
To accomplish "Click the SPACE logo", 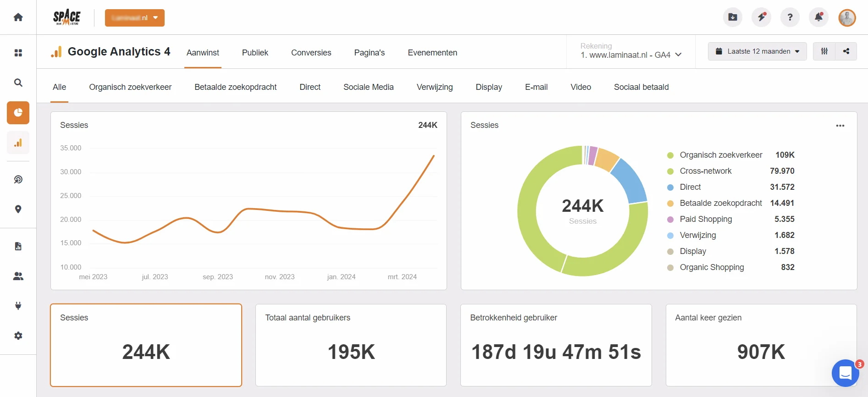I will 67,17.
